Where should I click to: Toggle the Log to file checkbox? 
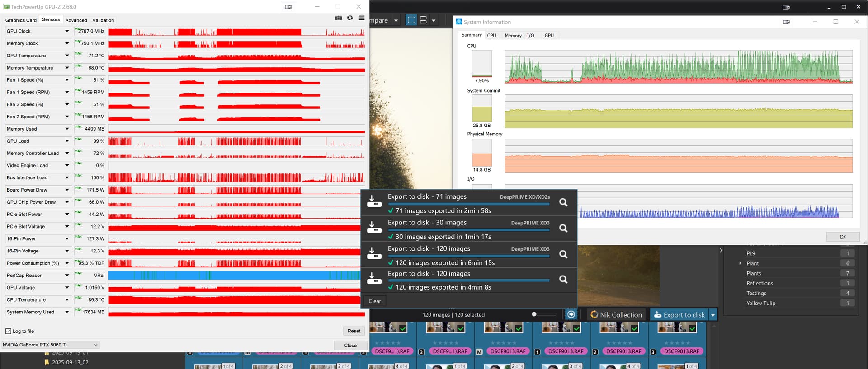pos(8,331)
